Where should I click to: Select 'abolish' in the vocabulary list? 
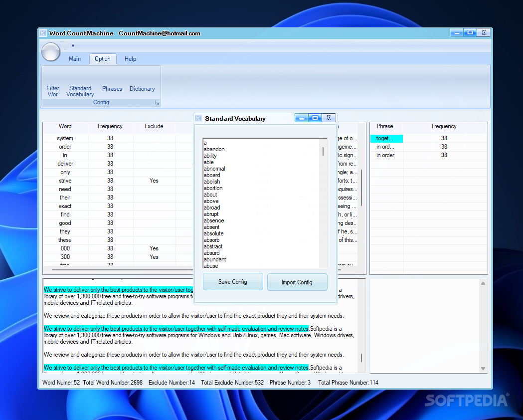212,182
